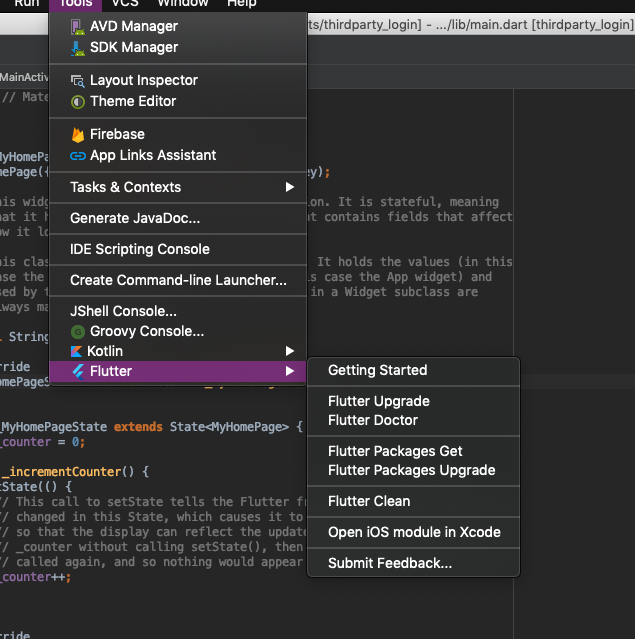Viewport: 635px width, 639px height.
Task: Click the Flutter logo icon
Action: click(77, 371)
